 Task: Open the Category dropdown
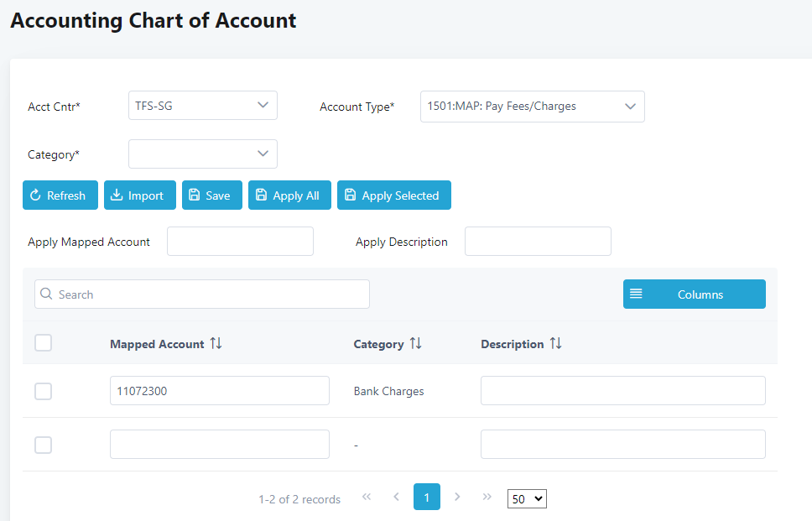[x=202, y=154]
